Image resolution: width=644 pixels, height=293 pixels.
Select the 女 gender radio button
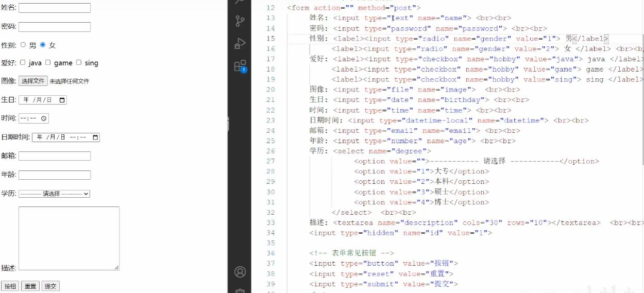pos(43,45)
